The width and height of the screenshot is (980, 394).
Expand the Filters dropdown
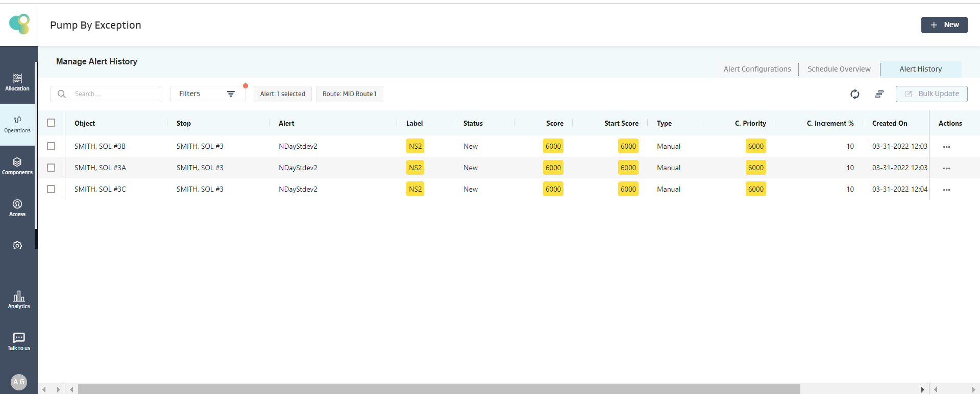[207, 94]
